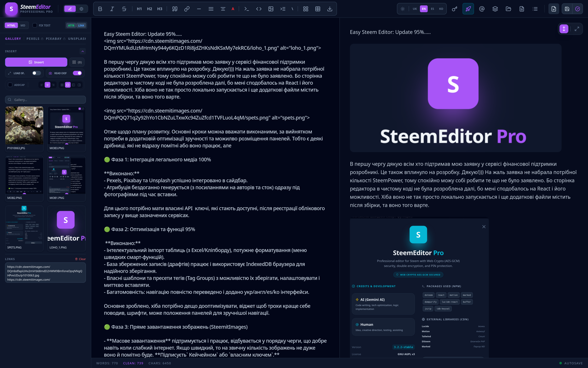
Task: Insert an image via the toolbar image icon
Action: click(271, 9)
